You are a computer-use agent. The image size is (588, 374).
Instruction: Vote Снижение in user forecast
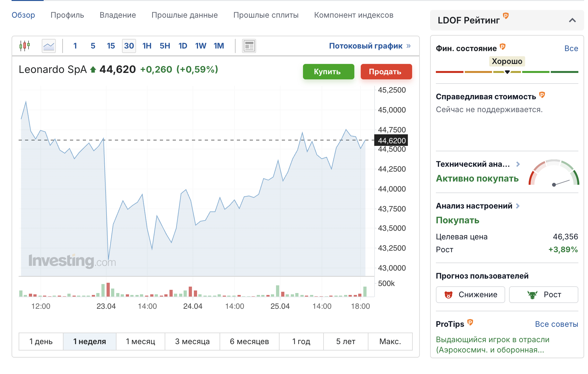(471, 295)
